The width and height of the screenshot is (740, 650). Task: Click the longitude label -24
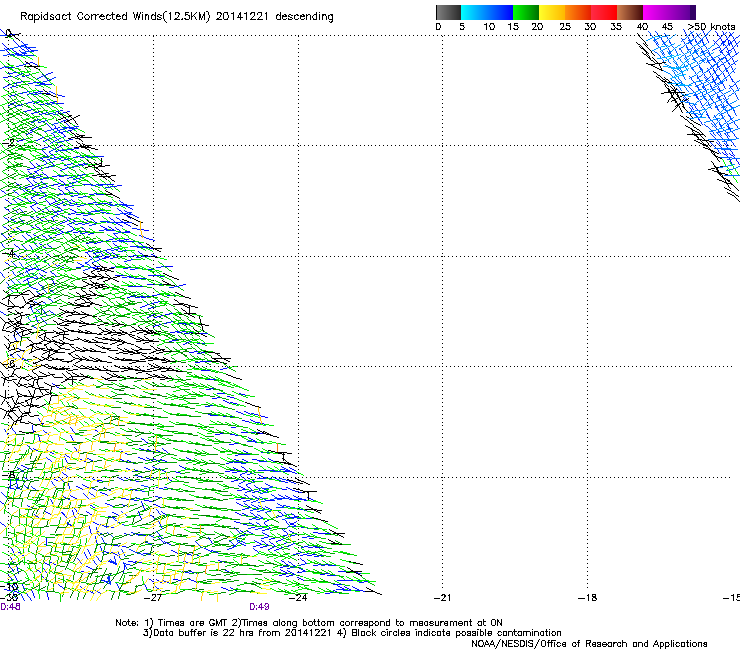pyautogui.click(x=298, y=598)
